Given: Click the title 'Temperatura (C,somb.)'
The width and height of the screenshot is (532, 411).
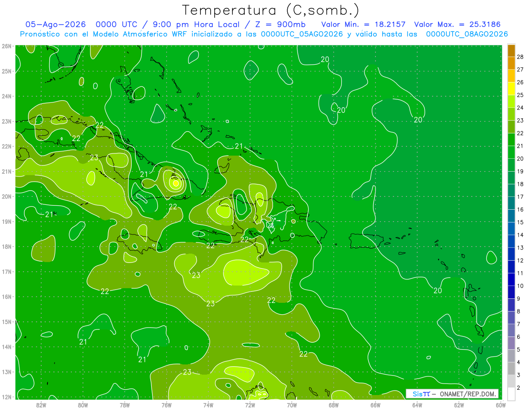Looking at the screenshot, I should [x=270, y=10].
